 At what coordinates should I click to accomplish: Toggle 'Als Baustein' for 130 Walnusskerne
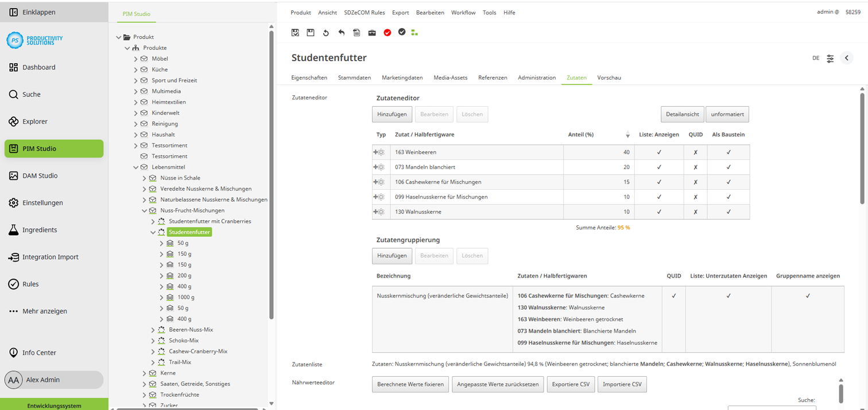729,212
